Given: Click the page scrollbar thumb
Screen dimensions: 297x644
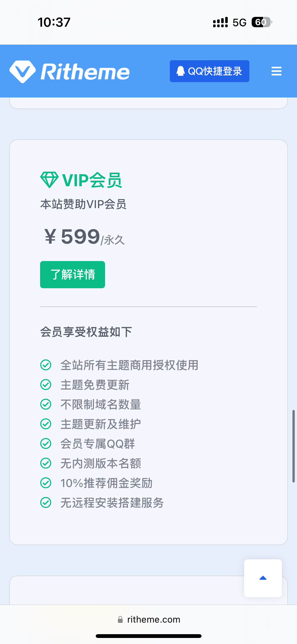Looking at the screenshot, I should coord(293,446).
